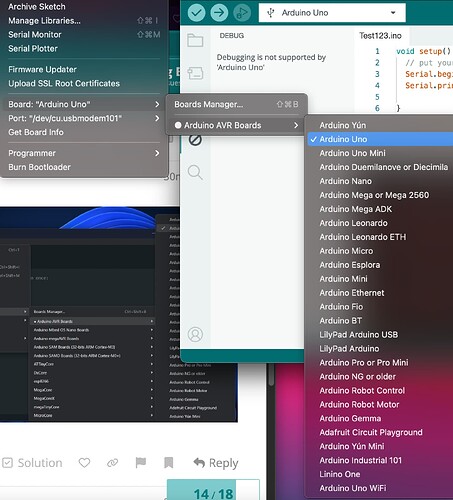Click the Reply button on forum post
The image size is (453, 500).
coord(216,463)
